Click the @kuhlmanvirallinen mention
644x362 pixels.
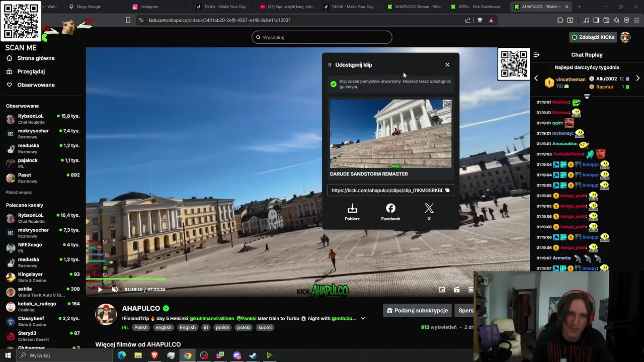point(212,319)
